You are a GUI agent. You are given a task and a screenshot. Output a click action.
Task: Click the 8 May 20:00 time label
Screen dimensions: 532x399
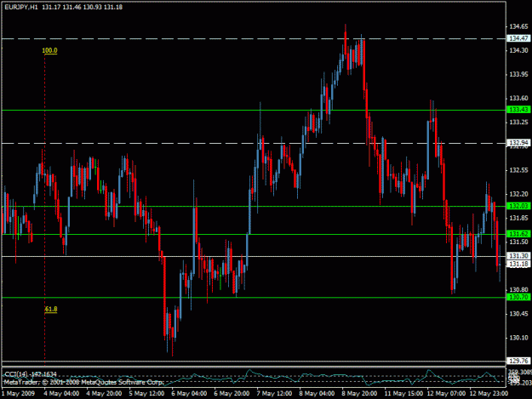(359, 394)
